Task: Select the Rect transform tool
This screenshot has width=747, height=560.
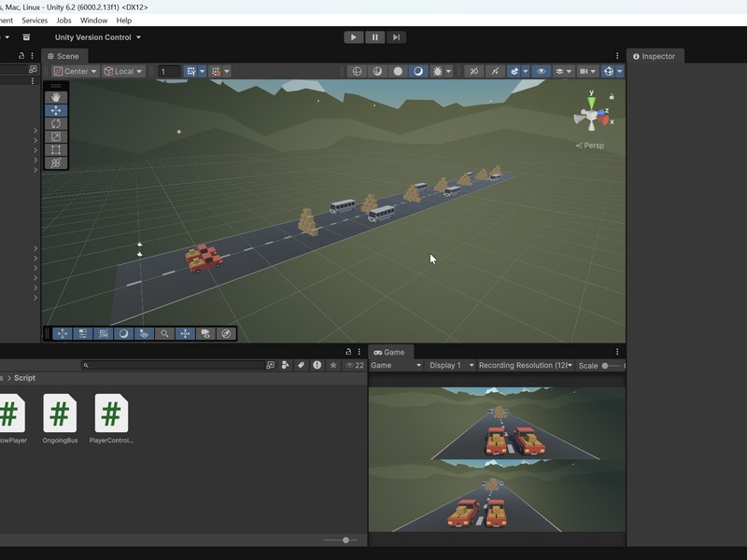Action: coord(56,150)
